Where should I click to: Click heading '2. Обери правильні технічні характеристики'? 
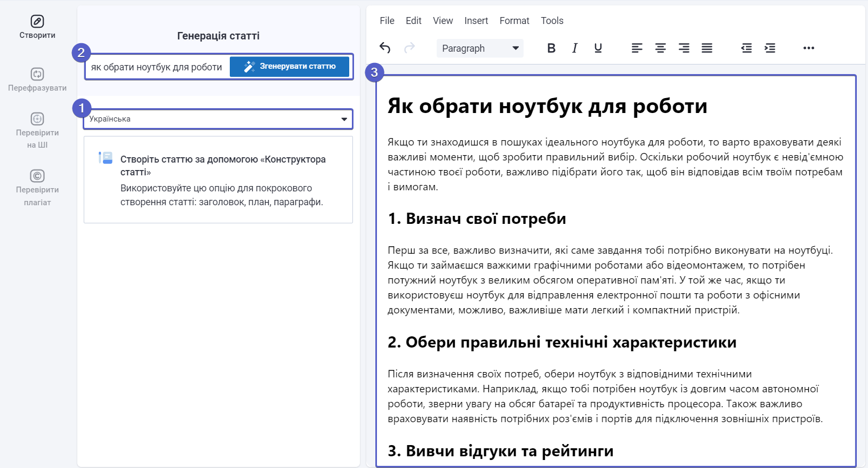562,342
